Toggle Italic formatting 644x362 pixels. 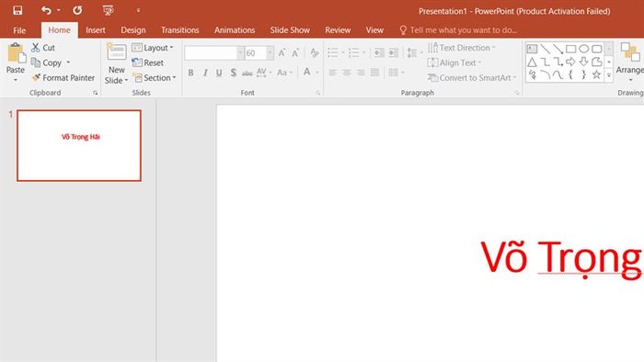point(205,73)
